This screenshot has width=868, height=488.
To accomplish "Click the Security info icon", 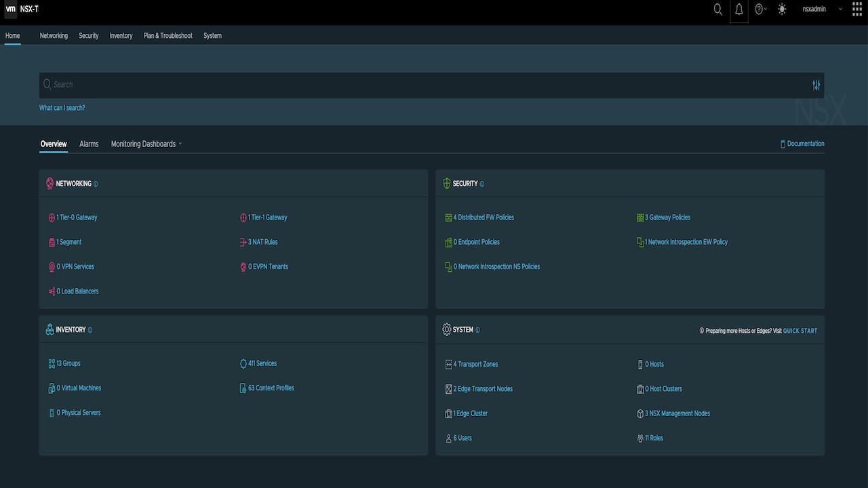I will pos(481,184).
